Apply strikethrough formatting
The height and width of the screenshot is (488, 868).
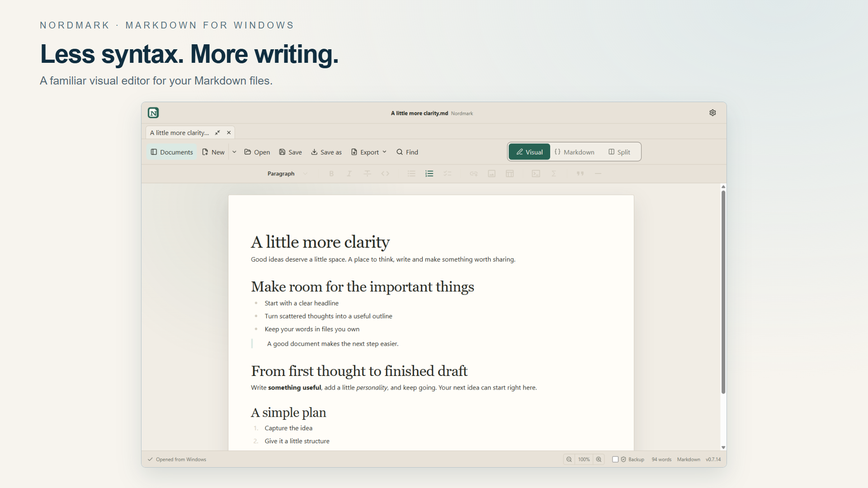(367, 174)
